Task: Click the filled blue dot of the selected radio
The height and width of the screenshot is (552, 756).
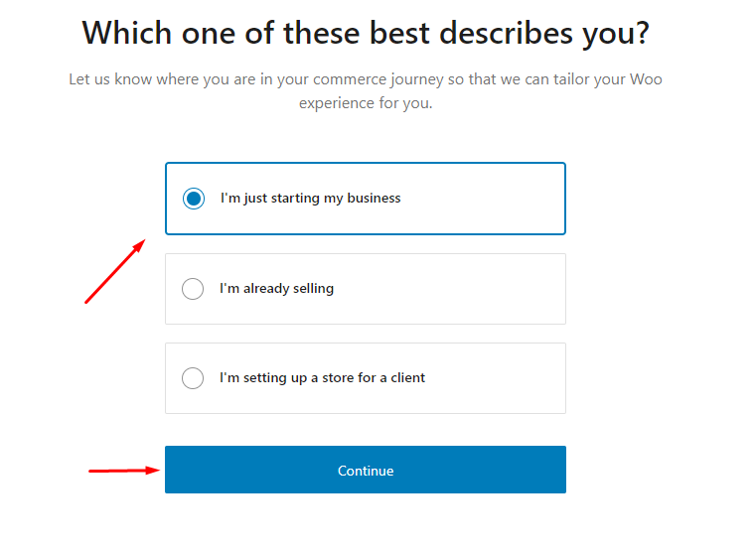Action: (194, 199)
